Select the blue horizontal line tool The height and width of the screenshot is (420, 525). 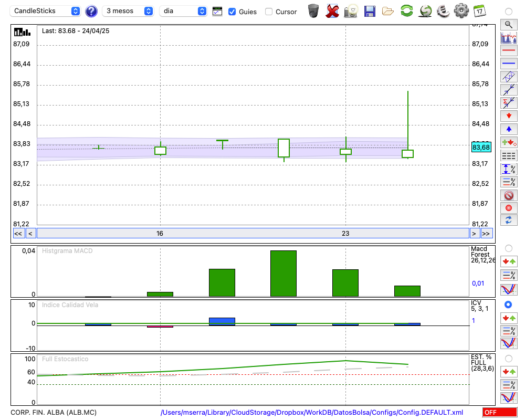(509, 64)
